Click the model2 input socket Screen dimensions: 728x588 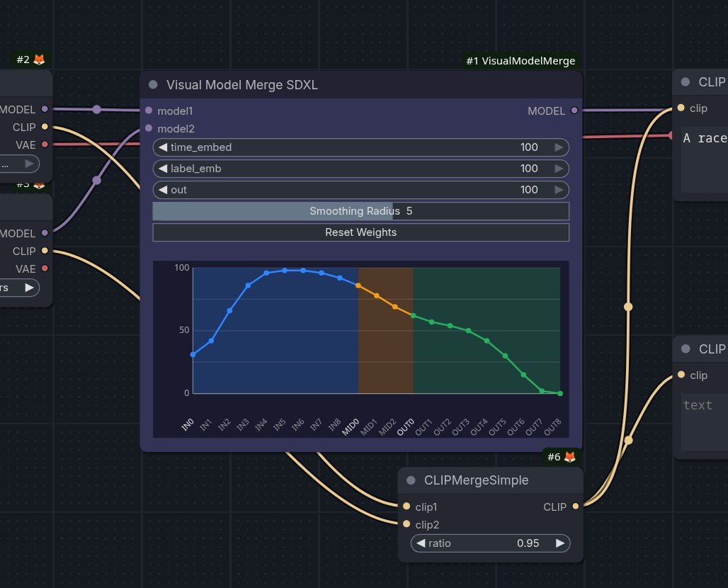coord(149,128)
